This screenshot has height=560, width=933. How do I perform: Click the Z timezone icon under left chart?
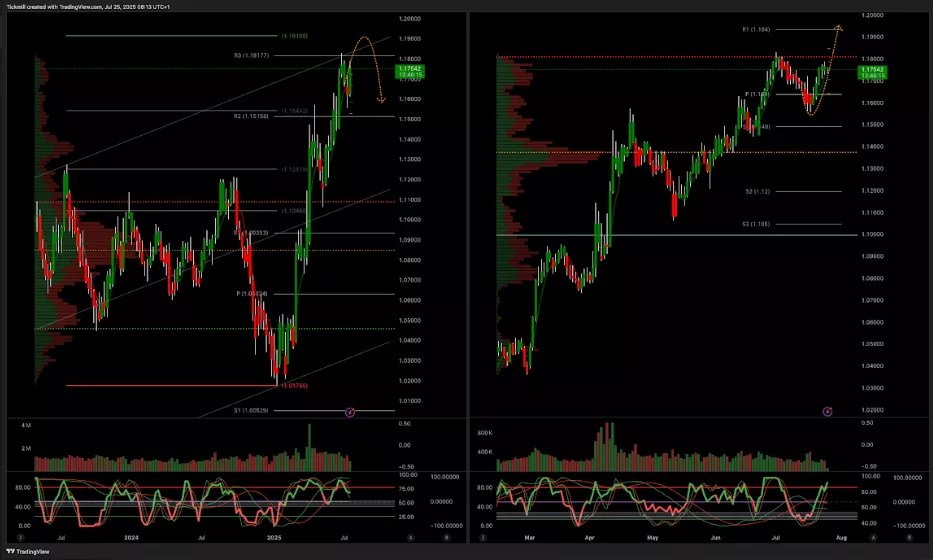pyautogui.click(x=22, y=537)
